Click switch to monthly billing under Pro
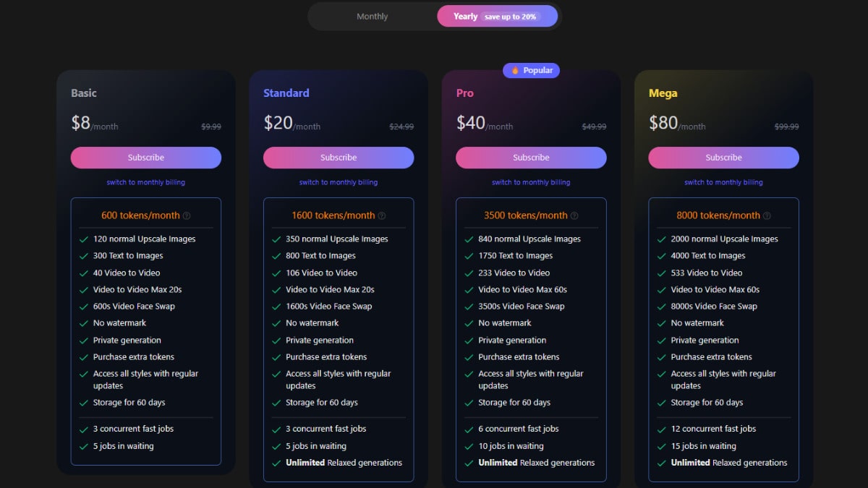 point(531,182)
